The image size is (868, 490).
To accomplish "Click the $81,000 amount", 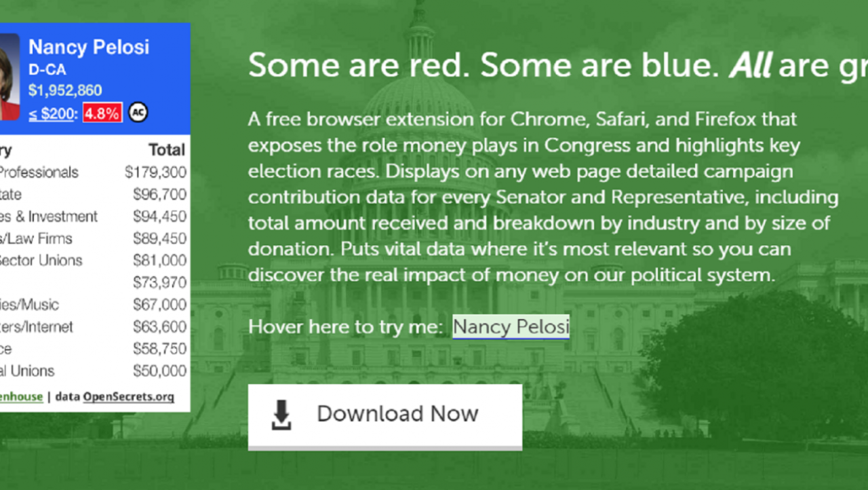I will coord(159,261).
